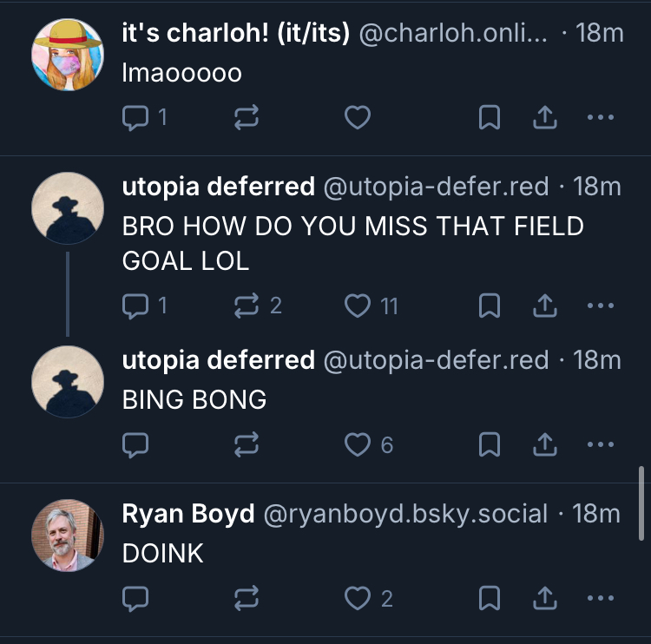Open more options on FIELD GOAL post
Screen dimensions: 651x644
pos(600,305)
